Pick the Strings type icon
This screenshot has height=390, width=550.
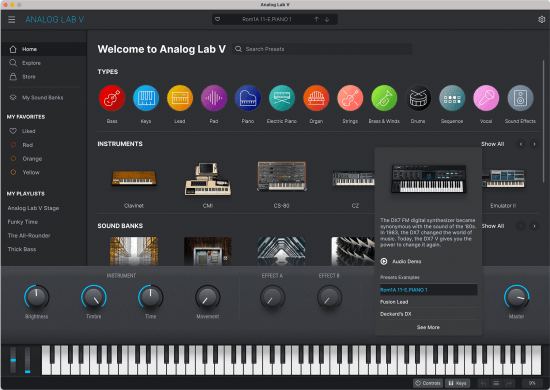350,98
